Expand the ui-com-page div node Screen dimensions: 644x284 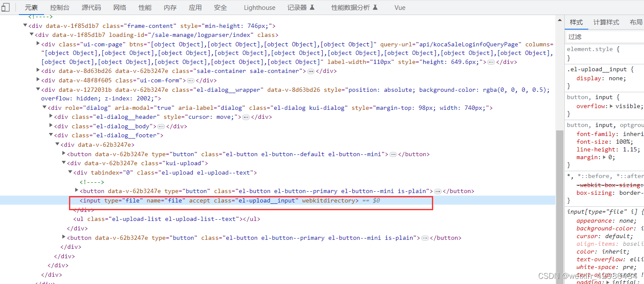point(38,44)
